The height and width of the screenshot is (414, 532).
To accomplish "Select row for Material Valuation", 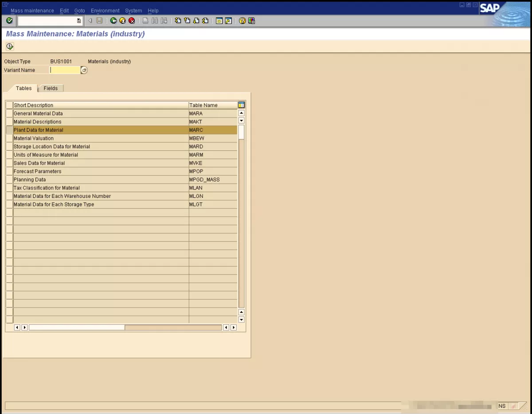I will [x=9, y=138].
